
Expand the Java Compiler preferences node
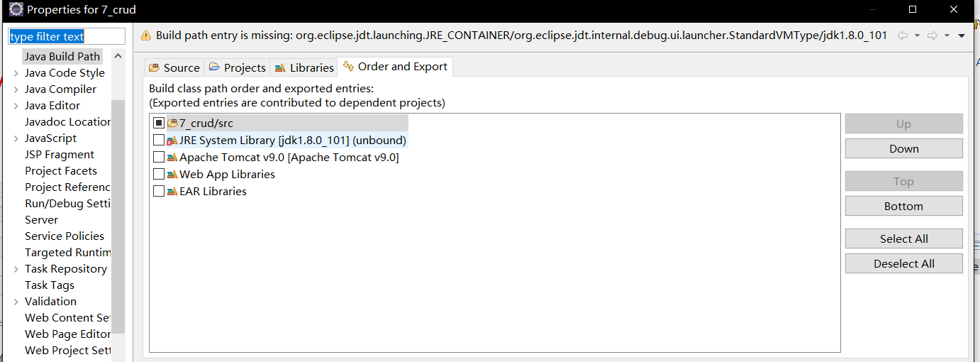(x=16, y=89)
